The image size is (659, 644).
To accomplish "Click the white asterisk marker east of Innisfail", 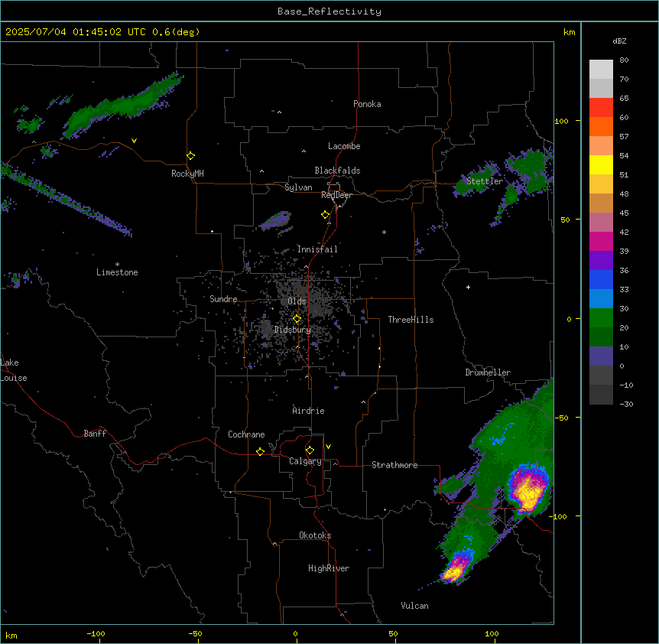I will coord(384,232).
